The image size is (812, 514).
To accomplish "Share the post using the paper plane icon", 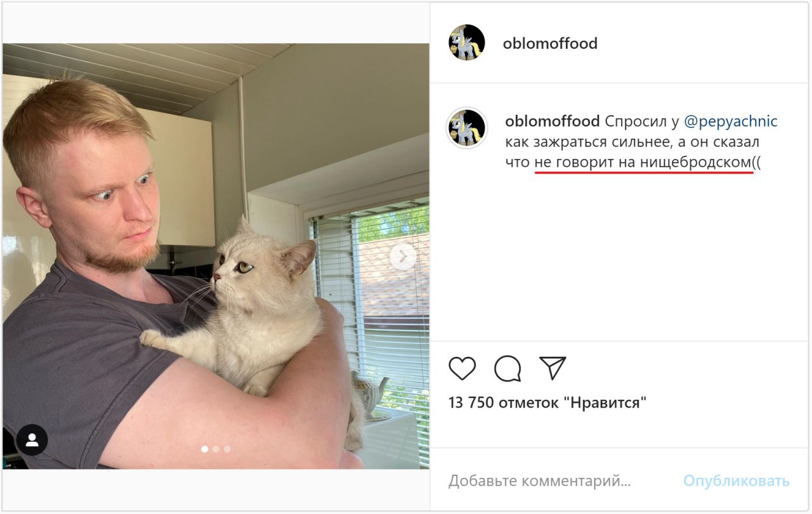I will (x=553, y=368).
